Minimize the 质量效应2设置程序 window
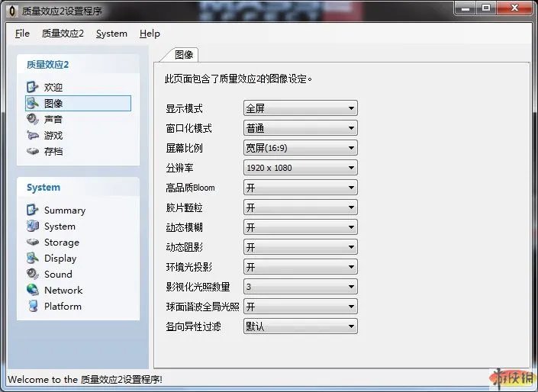The image size is (538, 392). tap(466, 8)
